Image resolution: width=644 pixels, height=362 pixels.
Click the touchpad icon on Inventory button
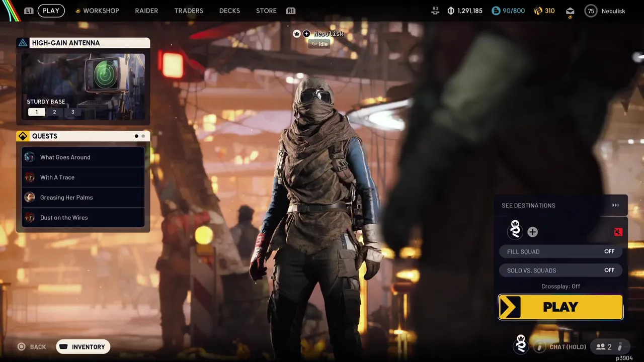(x=63, y=347)
